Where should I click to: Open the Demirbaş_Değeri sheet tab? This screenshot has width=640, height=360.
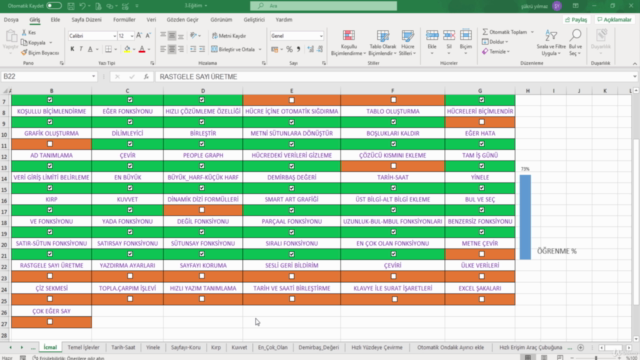[x=319, y=347]
